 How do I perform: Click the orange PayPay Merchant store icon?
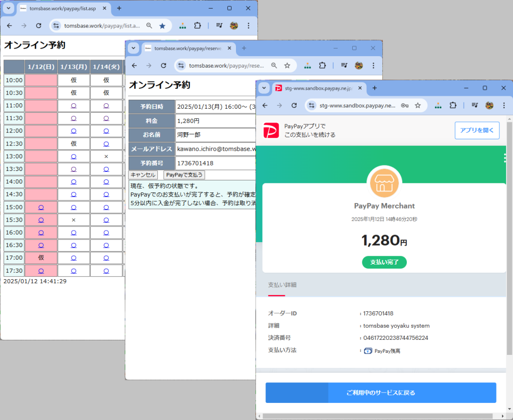click(384, 182)
